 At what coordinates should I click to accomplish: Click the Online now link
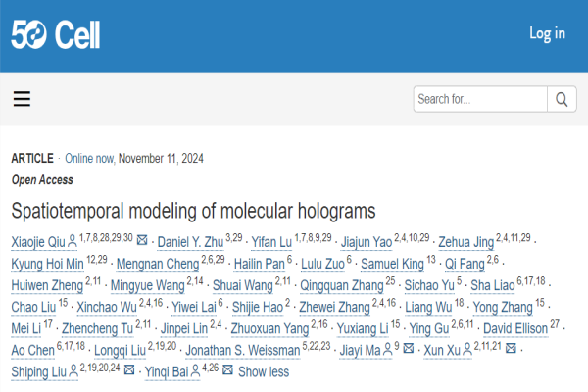click(89, 159)
